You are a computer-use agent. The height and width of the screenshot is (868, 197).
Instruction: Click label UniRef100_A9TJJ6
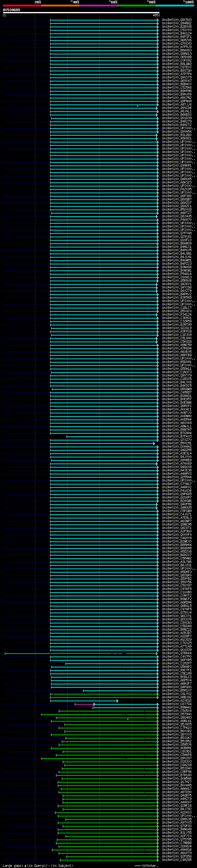click(x=177, y=104)
